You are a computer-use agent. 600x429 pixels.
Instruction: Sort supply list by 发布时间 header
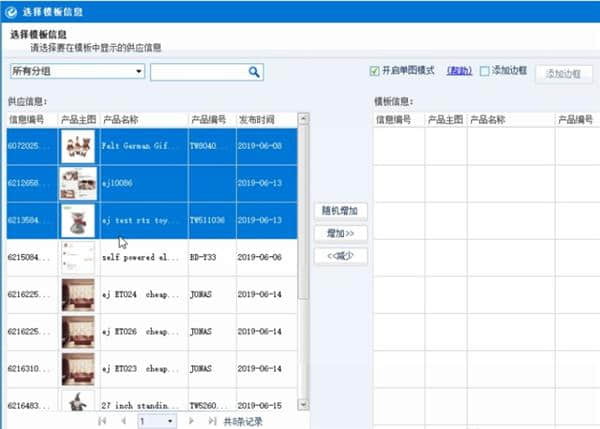click(267, 120)
